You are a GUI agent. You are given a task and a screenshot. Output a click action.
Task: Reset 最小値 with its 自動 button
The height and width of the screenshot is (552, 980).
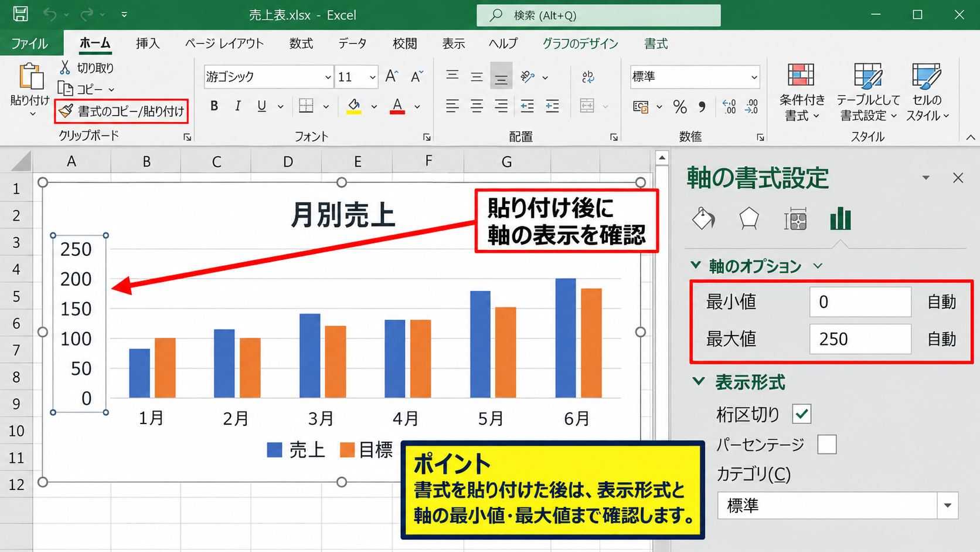[x=942, y=302]
